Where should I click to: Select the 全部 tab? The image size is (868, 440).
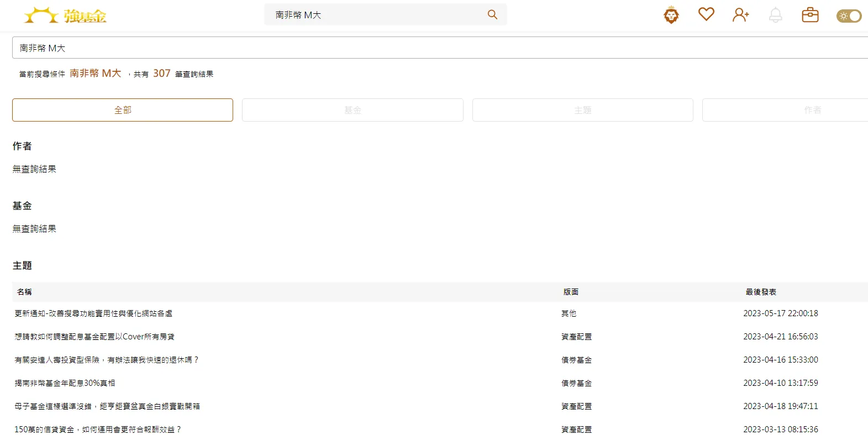tap(123, 110)
